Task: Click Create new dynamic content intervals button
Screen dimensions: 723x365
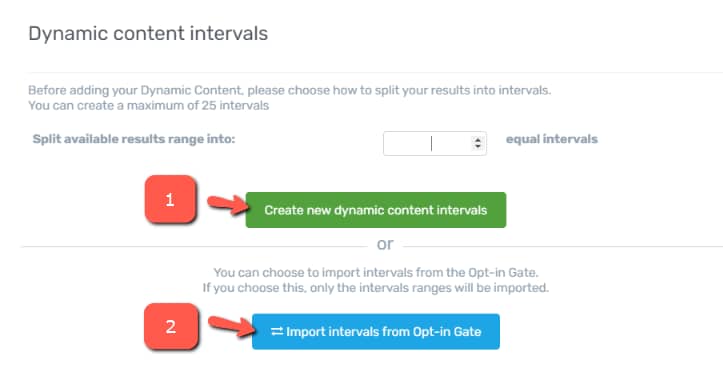Action: click(376, 210)
